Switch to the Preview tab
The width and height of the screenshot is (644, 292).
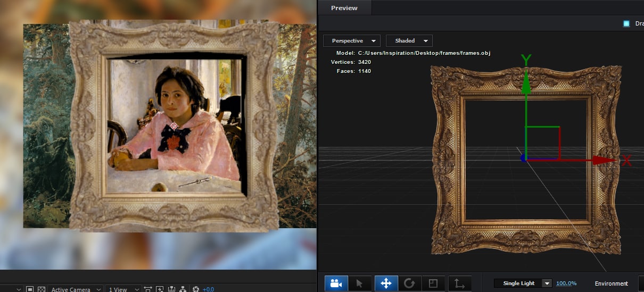point(344,8)
